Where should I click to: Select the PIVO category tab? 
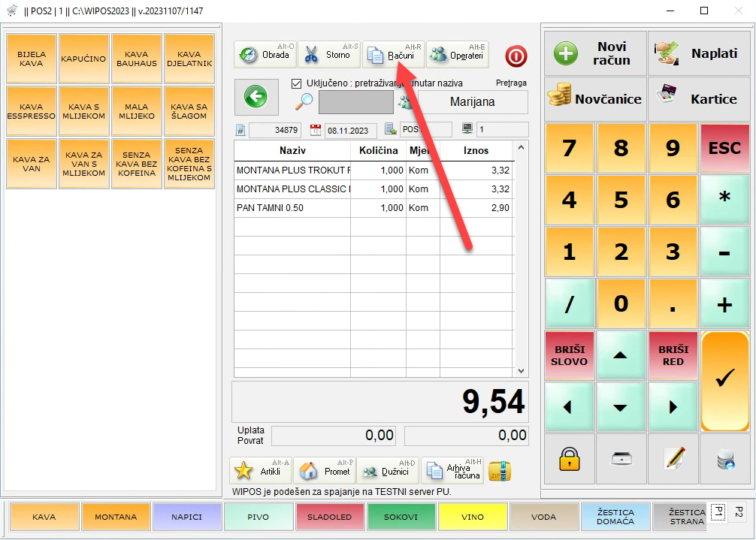tap(259, 517)
